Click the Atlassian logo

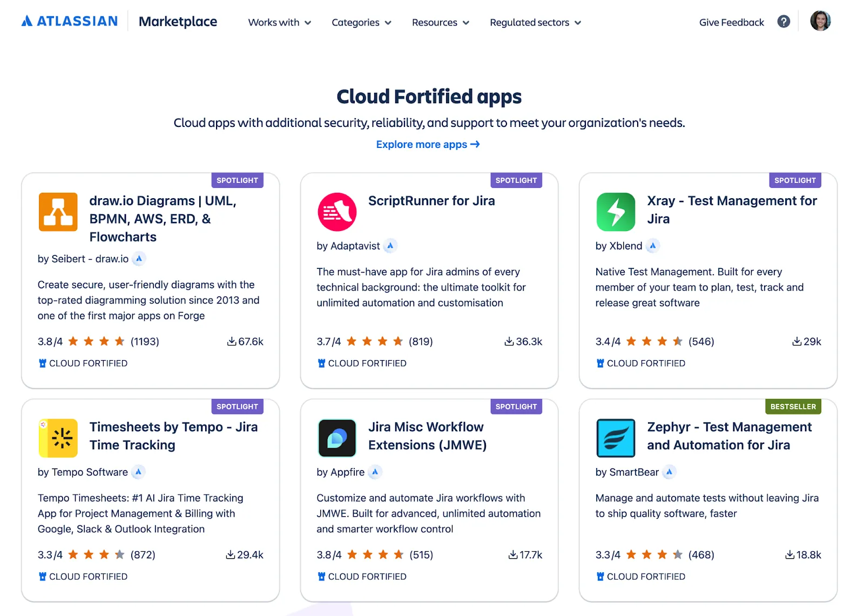coord(69,21)
